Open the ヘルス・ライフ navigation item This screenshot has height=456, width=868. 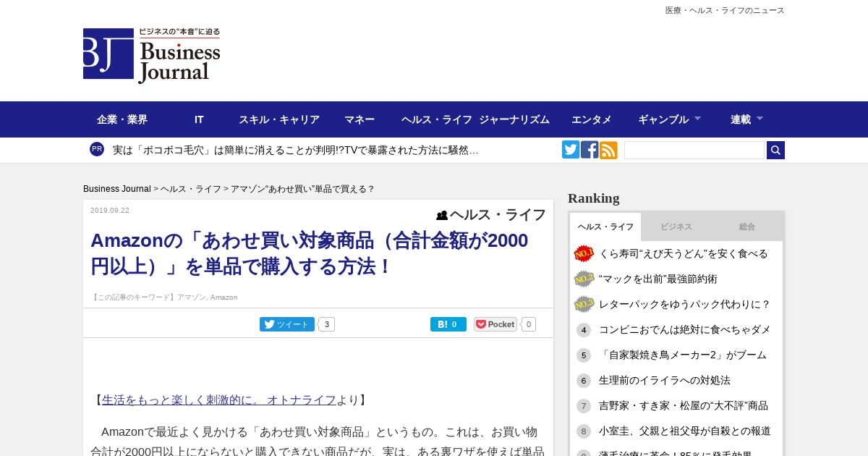pyautogui.click(x=437, y=119)
